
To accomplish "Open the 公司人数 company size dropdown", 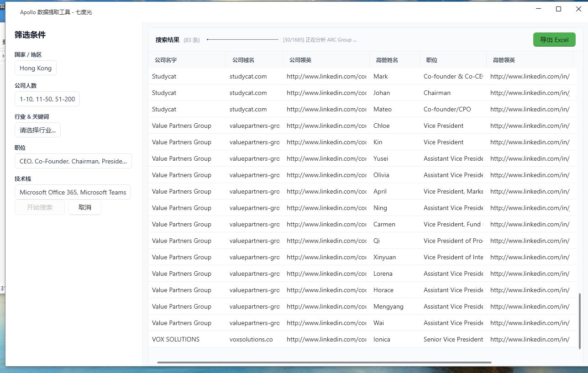I will pyautogui.click(x=47, y=99).
